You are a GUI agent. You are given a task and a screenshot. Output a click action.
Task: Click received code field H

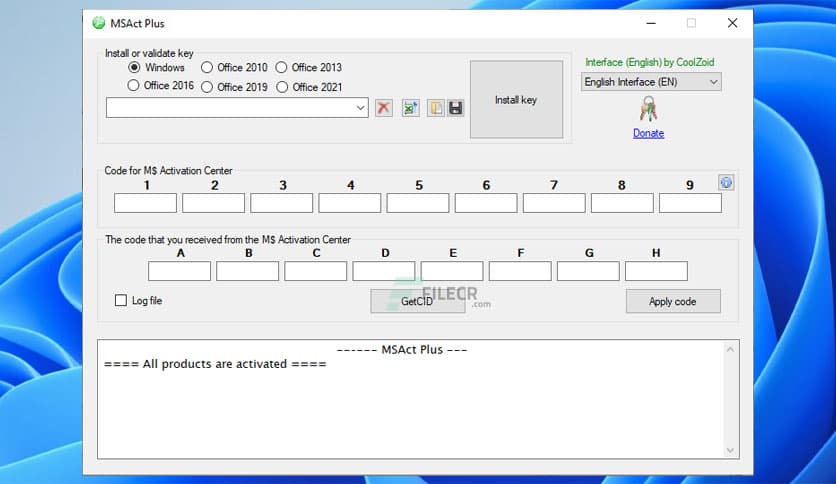tap(656, 271)
